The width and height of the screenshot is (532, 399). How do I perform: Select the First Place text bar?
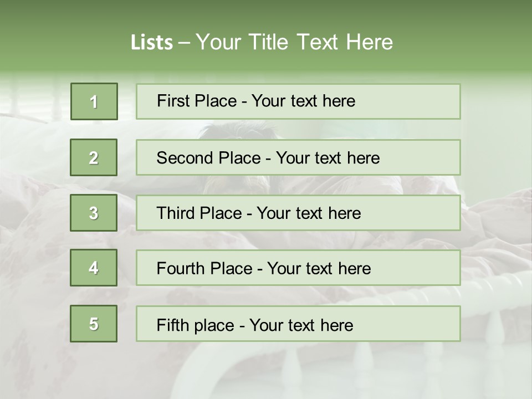coord(298,101)
